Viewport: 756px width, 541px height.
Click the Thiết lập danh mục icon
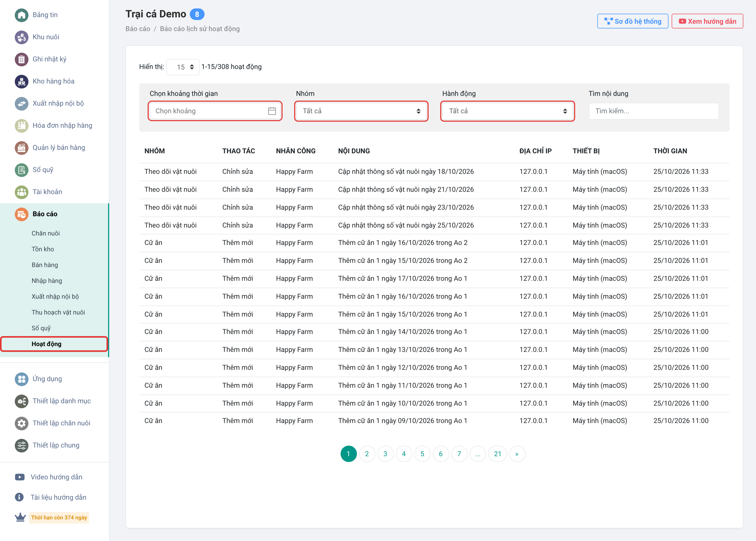pyautogui.click(x=21, y=401)
